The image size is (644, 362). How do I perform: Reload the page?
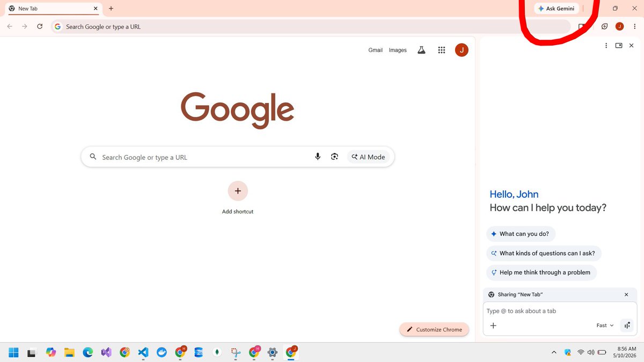coord(40,26)
